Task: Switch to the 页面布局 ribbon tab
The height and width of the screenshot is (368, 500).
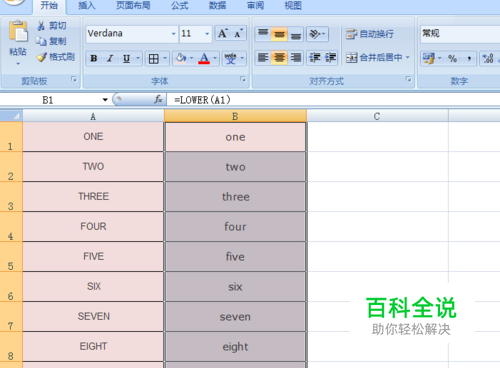Action: click(x=133, y=6)
